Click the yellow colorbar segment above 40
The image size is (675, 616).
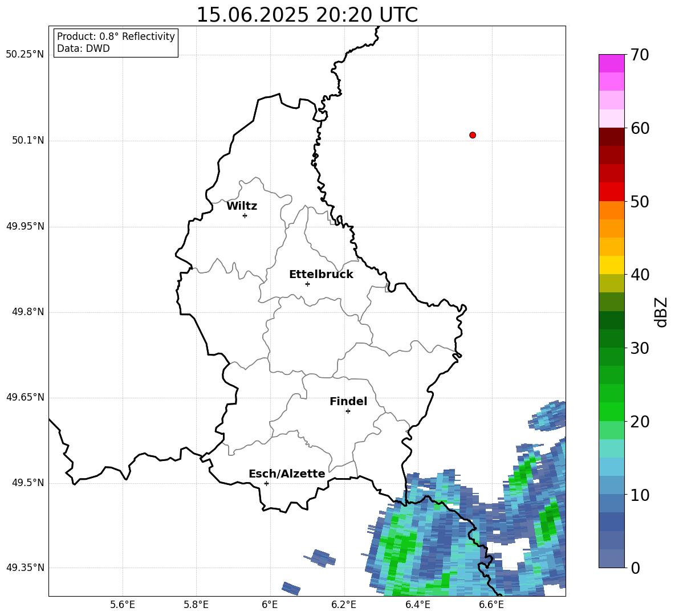pos(611,265)
